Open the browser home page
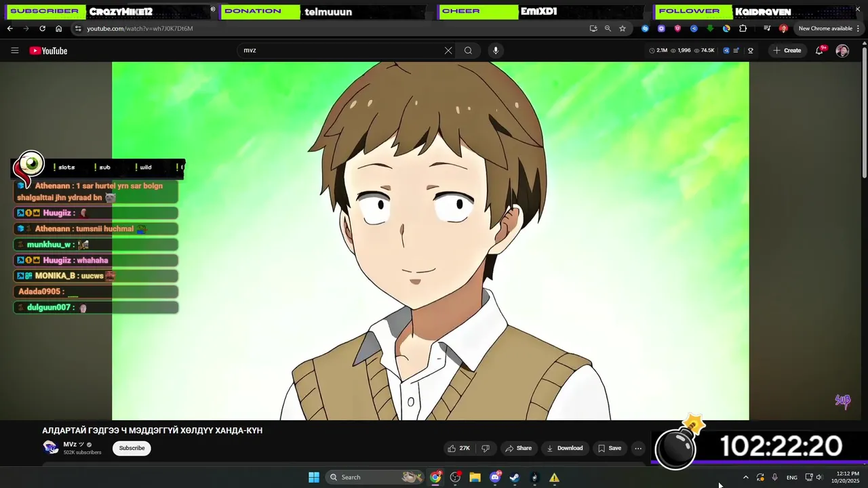 (x=58, y=28)
